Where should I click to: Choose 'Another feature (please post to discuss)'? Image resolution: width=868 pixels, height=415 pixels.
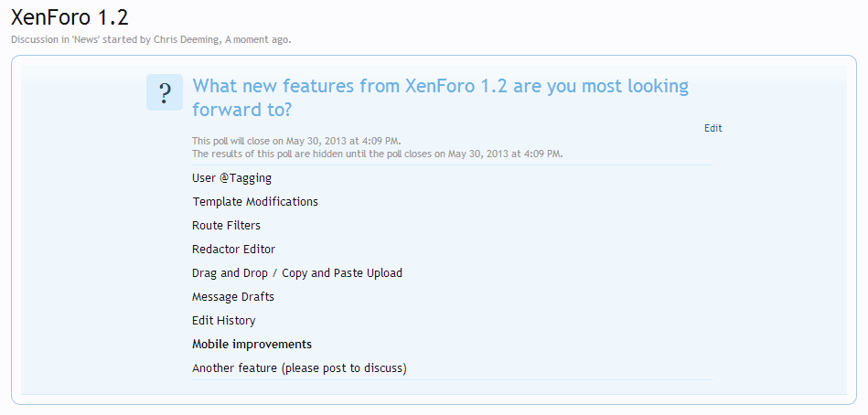click(x=299, y=368)
